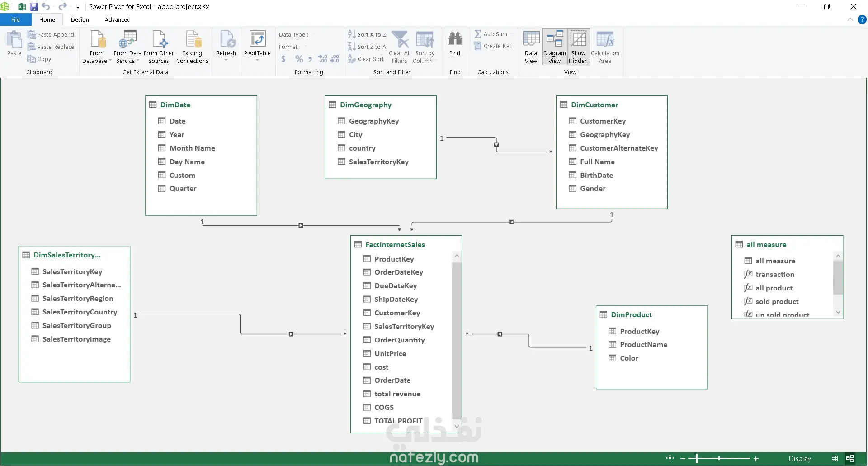
Task: Open the Help question mark icon
Action: (862, 19)
